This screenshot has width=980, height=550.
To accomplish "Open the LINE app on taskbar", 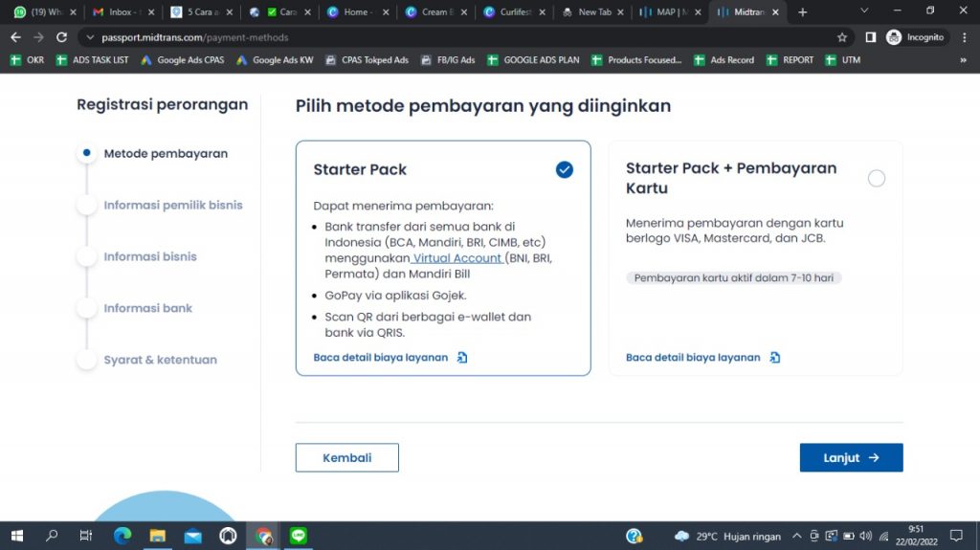I will 299,536.
